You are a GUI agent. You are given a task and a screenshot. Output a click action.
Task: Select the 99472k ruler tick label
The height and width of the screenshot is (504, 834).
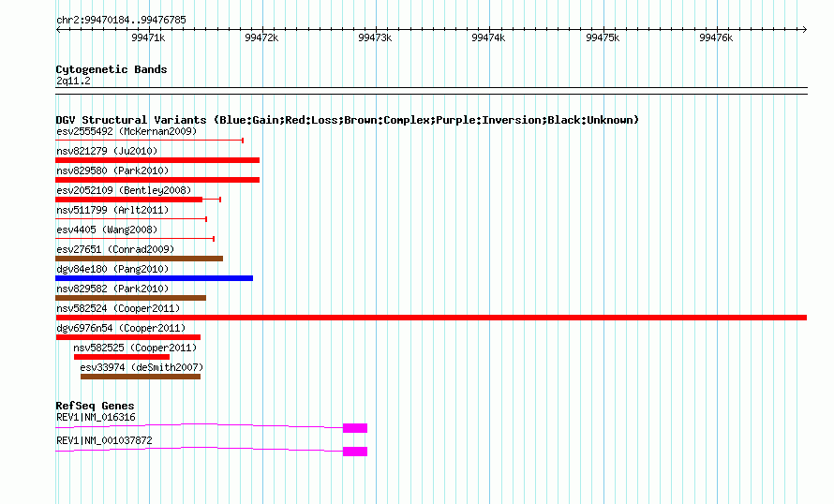coord(261,37)
